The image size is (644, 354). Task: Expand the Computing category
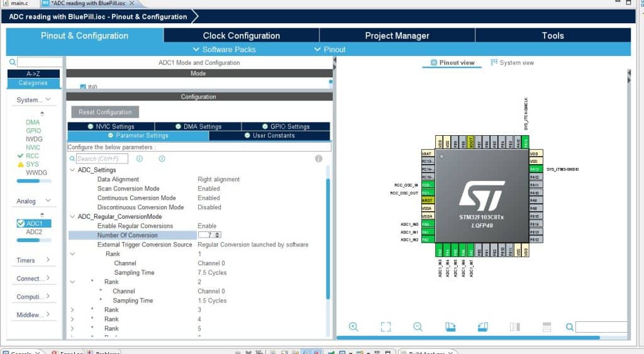tap(48, 296)
